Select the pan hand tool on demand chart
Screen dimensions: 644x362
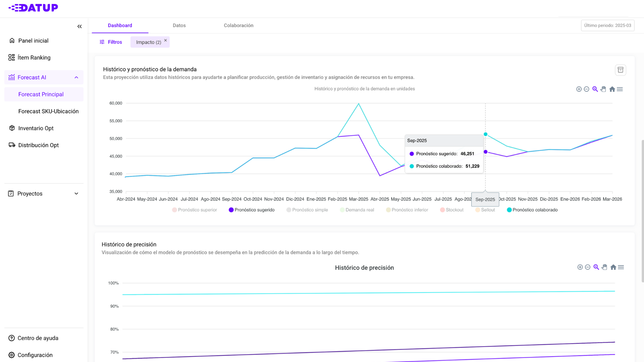tap(603, 89)
